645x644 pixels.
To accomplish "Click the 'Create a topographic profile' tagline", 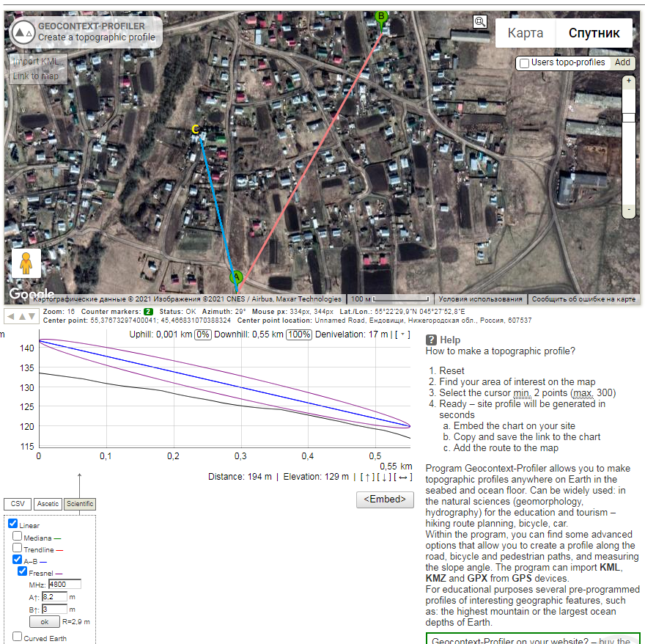I will click(97, 37).
